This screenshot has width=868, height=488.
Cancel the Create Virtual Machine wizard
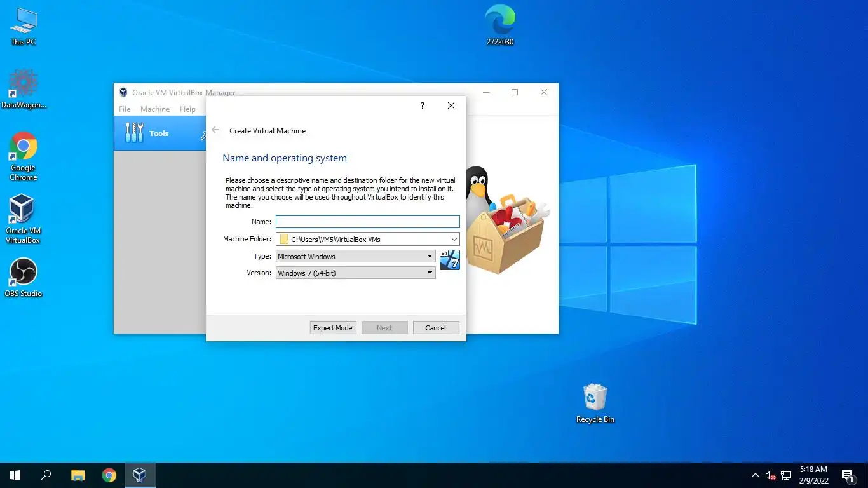pyautogui.click(x=436, y=328)
